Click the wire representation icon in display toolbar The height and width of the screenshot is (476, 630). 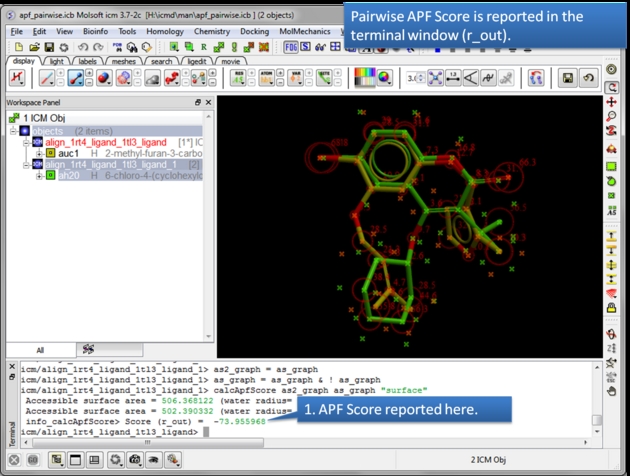[18, 78]
